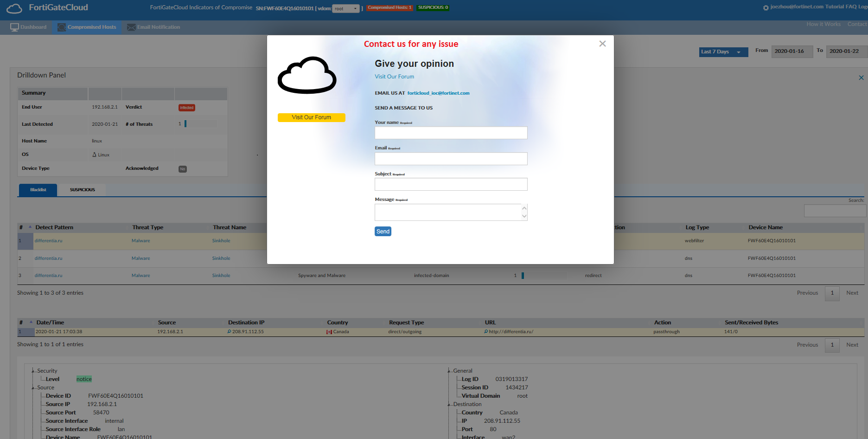Click the Send button in contact form

tap(383, 231)
